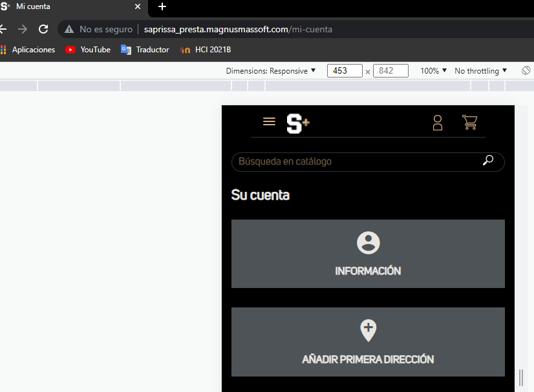Click the rotate device orientation icon

(x=526, y=70)
